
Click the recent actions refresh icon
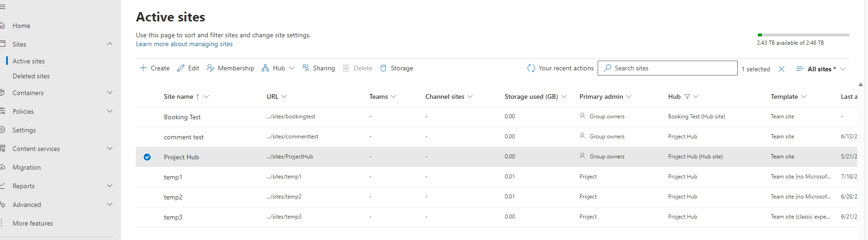[531, 68]
